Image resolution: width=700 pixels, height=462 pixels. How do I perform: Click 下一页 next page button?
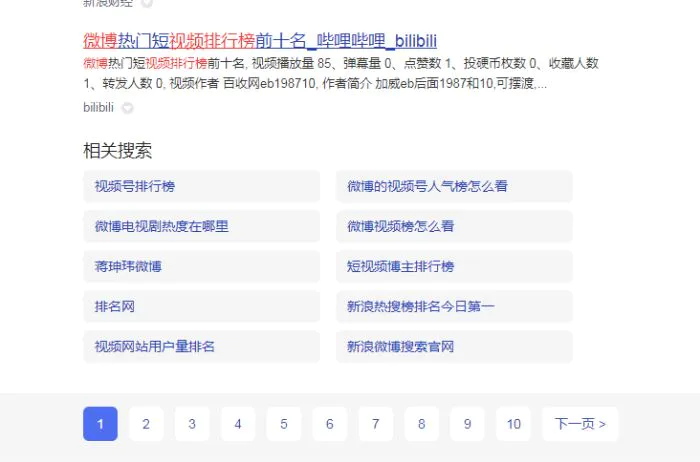pos(580,424)
